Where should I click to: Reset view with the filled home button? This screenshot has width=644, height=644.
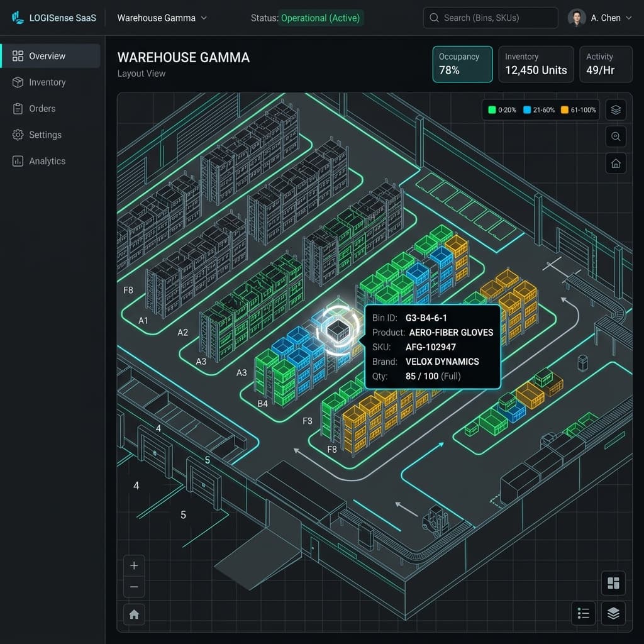(x=134, y=614)
